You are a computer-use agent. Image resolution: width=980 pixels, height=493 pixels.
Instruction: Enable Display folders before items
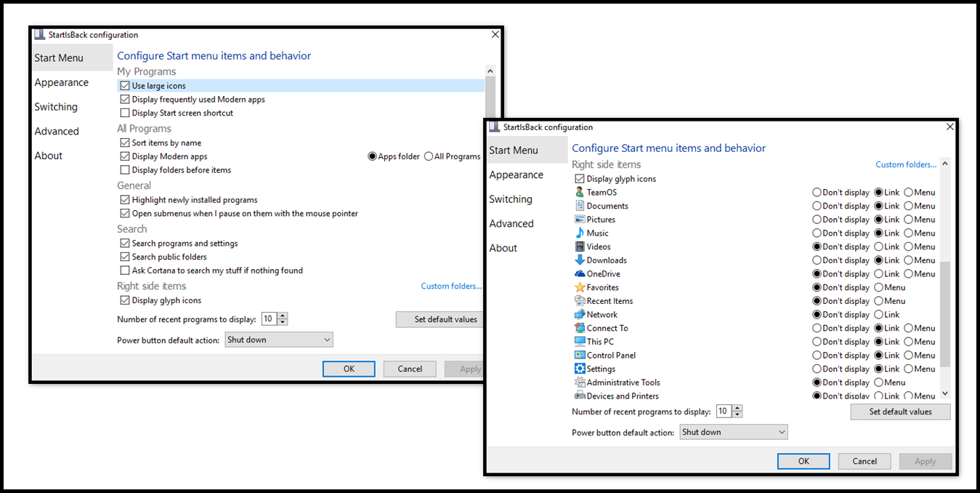coord(125,170)
